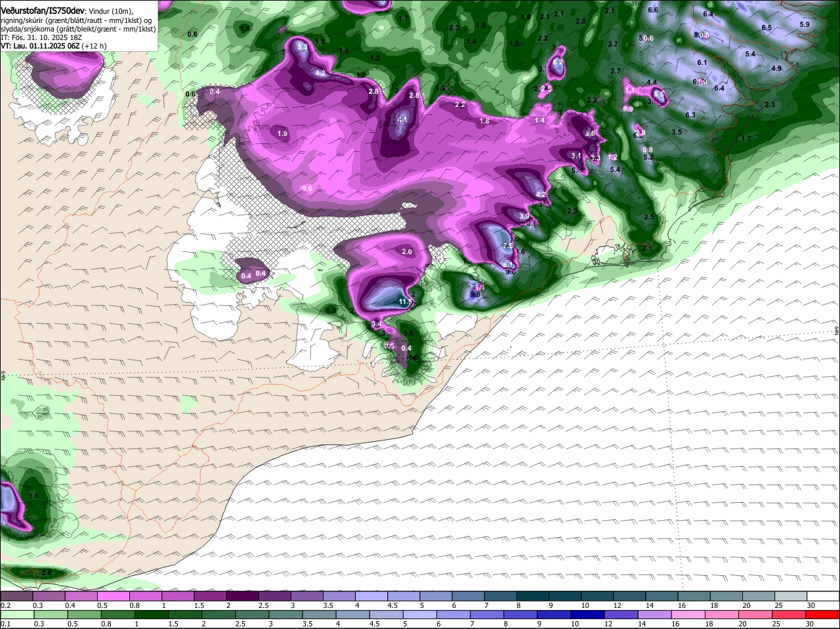
Task: Click the dark purple snow swatch between 2 and 2.5
Action: [x=242, y=596]
